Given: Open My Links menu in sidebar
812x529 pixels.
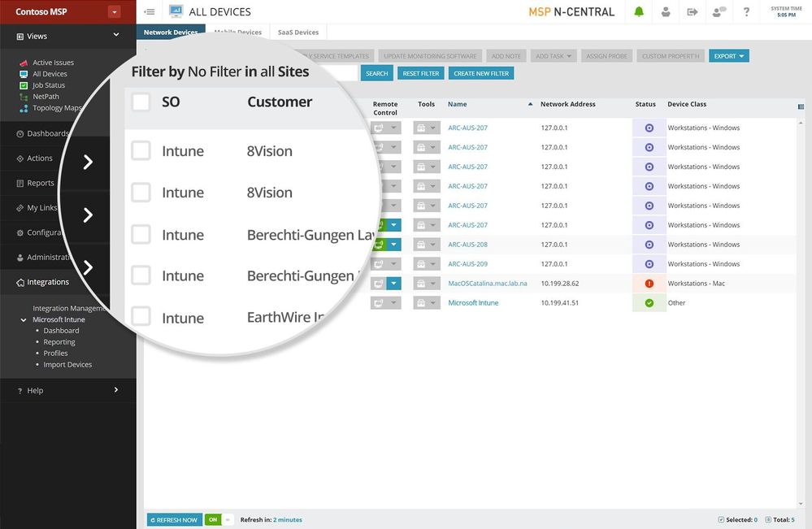Looking at the screenshot, I should coord(42,208).
